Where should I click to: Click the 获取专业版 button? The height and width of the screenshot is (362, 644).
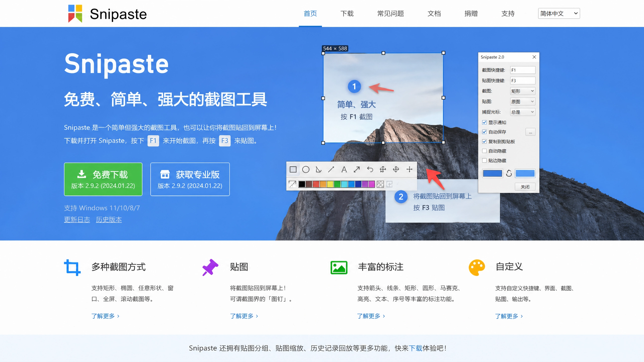tap(190, 179)
